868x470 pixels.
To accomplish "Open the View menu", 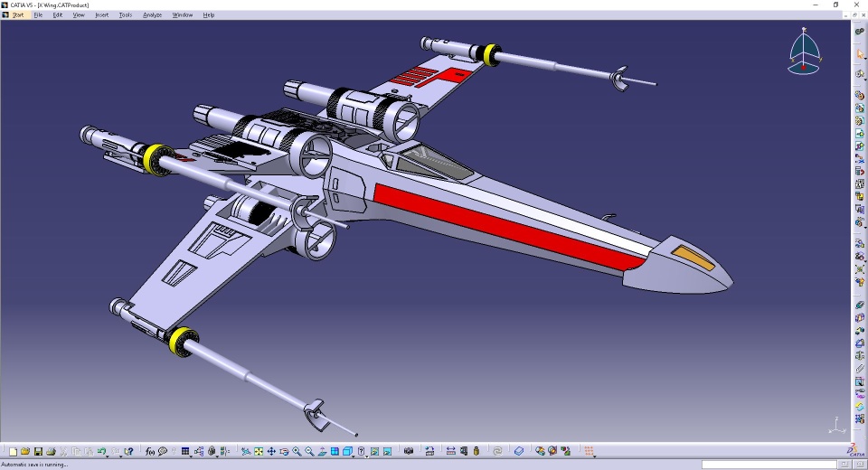I will coord(79,15).
